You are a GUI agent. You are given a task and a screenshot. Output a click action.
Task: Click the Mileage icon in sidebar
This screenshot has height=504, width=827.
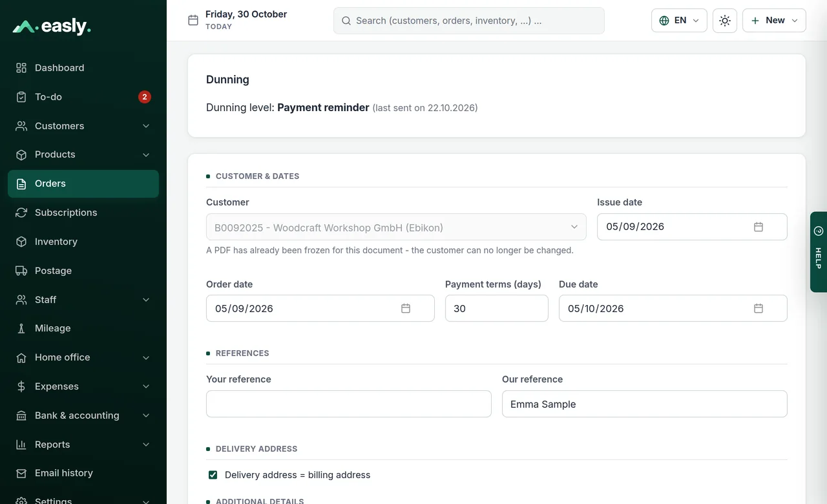coord(21,328)
